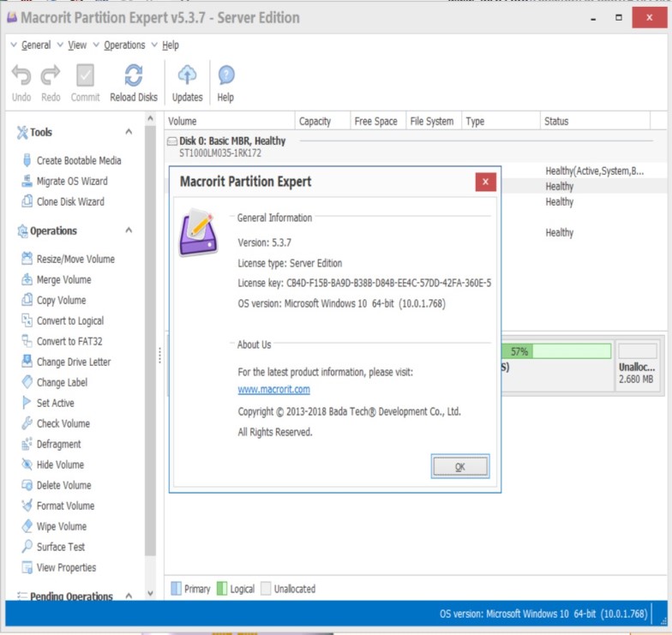Click the splitter handle beside sidebar

159,355
